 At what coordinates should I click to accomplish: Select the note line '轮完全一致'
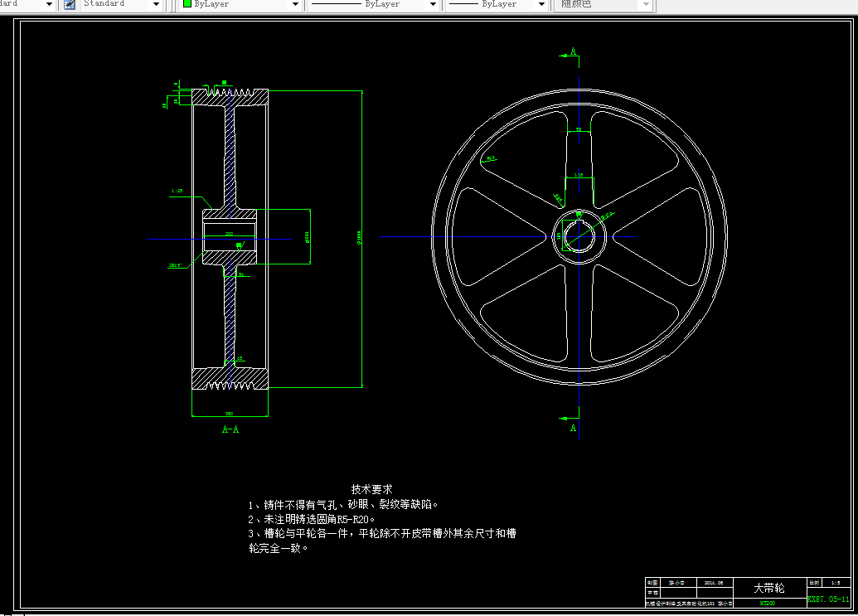279,548
